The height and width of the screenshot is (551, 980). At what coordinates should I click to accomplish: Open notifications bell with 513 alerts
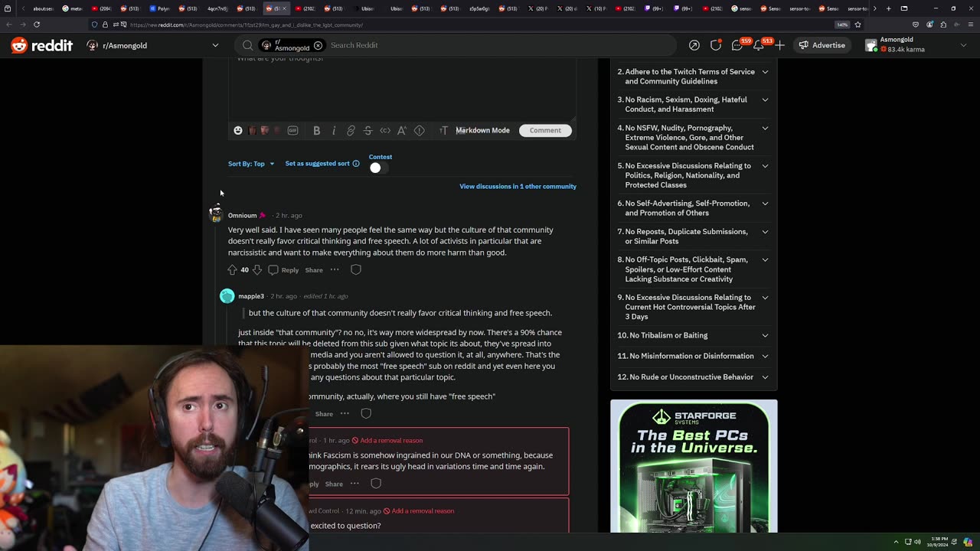pyautogui.click(x=759, y=45)
